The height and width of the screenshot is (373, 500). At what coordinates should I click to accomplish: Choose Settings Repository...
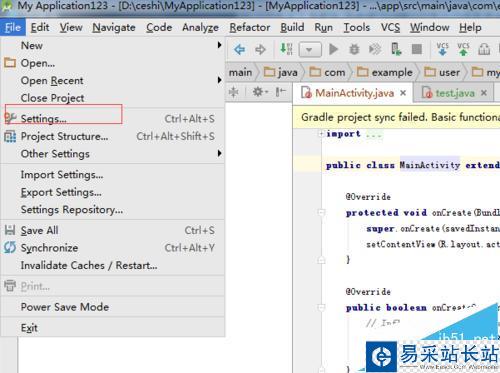(x=113, y=210)
